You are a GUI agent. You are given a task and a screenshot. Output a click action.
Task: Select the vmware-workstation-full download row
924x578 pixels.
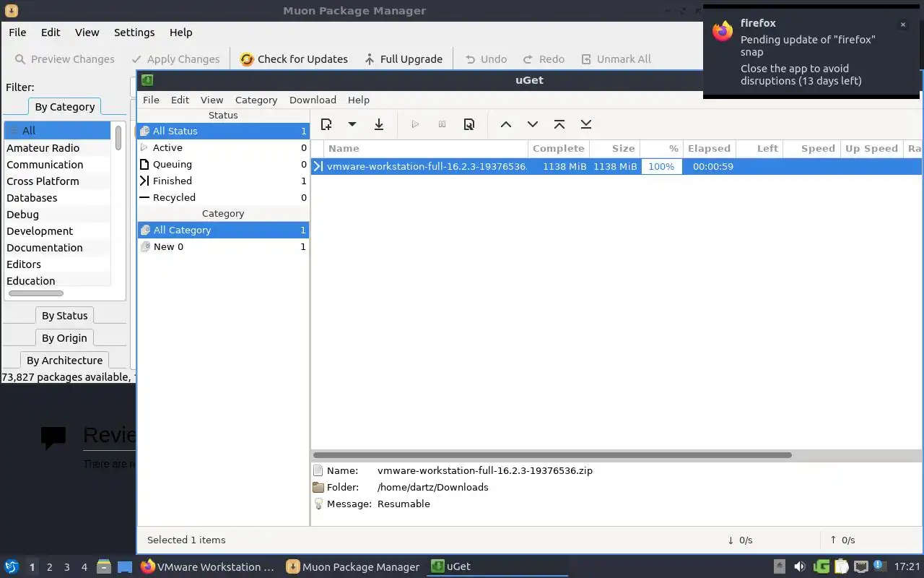[616, 166]
